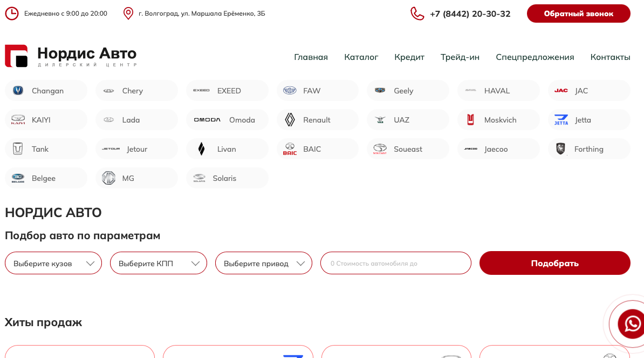Click the Нордис Авто site logo
Viewport: 644px width, 358px height.
tap(71, 56)
